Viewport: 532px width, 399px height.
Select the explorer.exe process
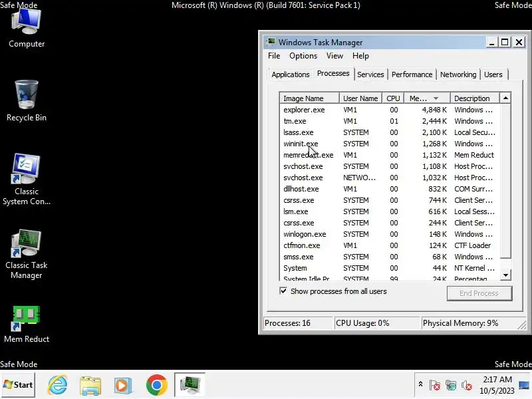click(x=390, y=110)
